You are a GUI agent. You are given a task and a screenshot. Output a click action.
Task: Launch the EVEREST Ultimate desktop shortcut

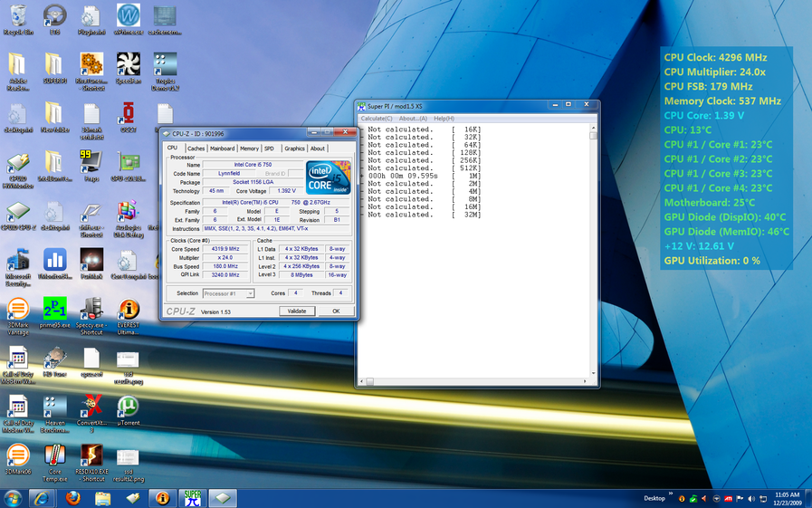[x=128, y=316]
